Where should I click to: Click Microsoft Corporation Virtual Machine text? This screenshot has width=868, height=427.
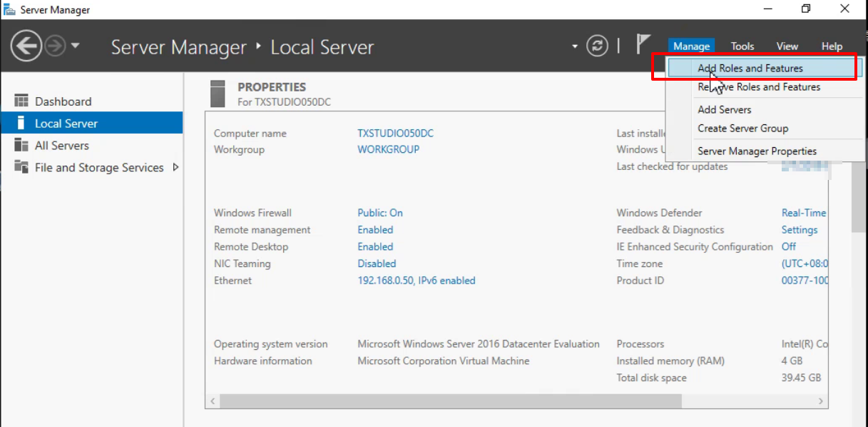[x=444, y=361]
